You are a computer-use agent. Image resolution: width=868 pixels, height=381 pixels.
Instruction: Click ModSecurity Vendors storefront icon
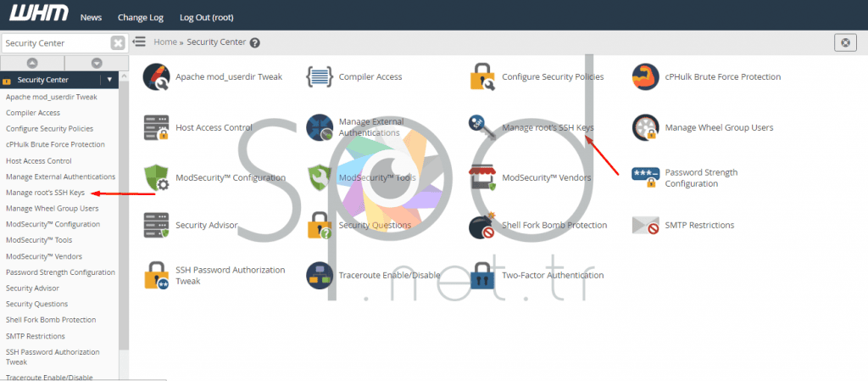click(482, 177)
